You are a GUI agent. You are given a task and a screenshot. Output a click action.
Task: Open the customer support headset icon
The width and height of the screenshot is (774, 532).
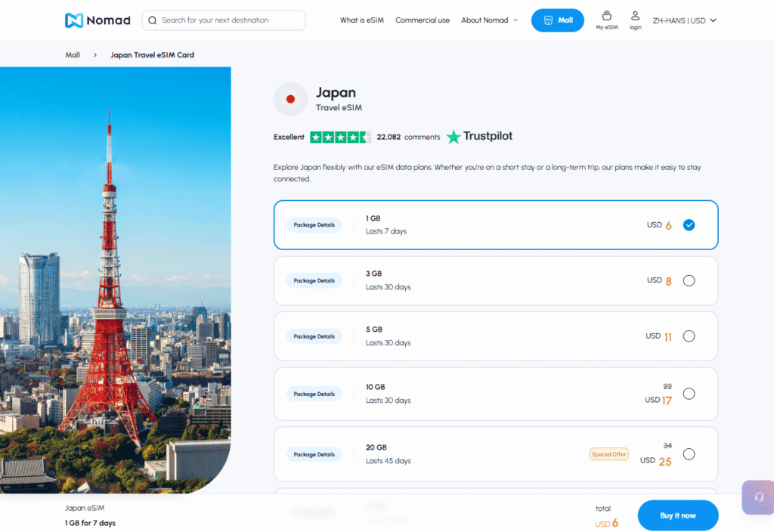tap(758, 497)
